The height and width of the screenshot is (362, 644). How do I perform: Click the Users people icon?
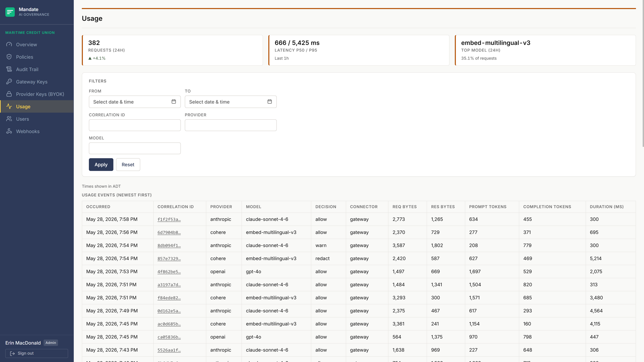click(x=9, y=119)
